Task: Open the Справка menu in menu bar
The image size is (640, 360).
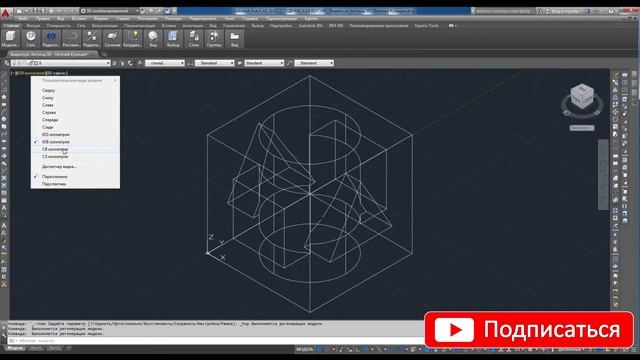Action: (249, 19)
